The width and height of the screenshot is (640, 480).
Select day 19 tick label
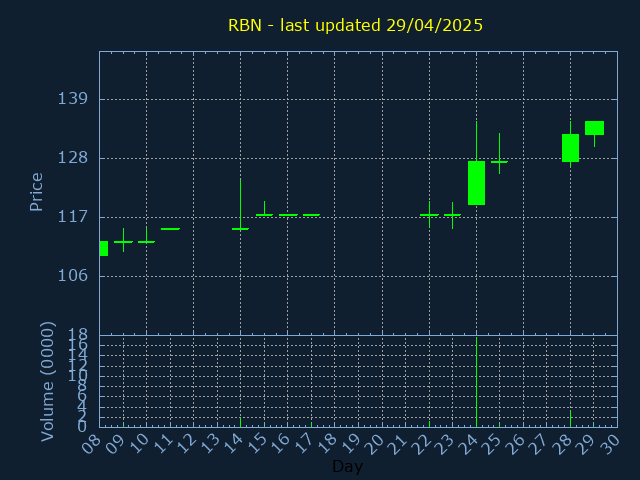point(351,444)
